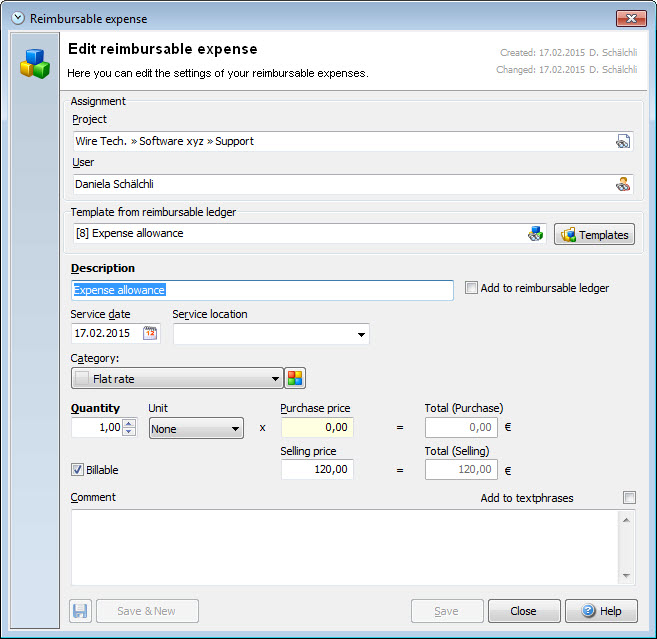Click the 'Edit reimbursable expense' heading
The width and height of the screenshot is (657, 639).
[163, 49]
